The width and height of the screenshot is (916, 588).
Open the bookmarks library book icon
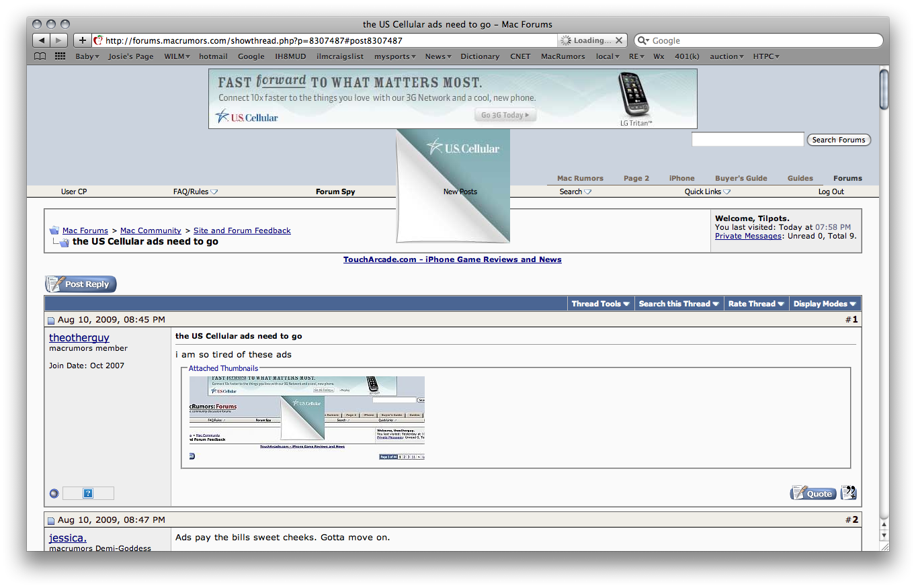click(x=40, y=56)
